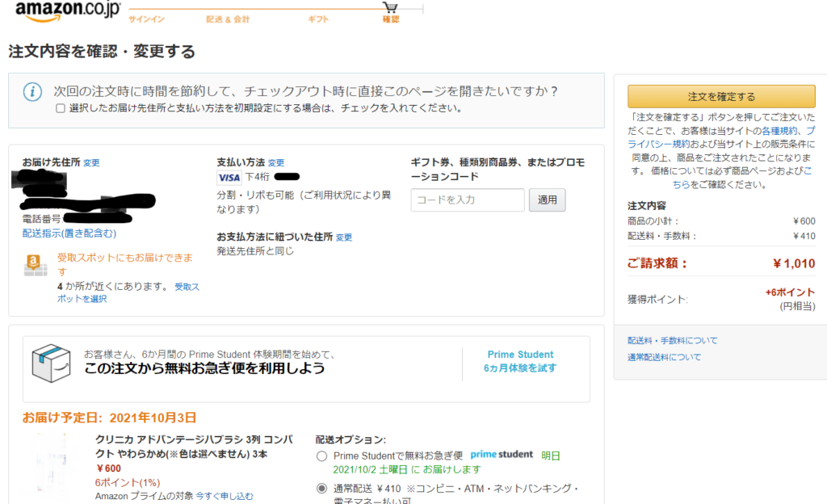The width and height of the screenshot is (827, 504).
Task: Open 配送料・手数料について link
Action: (673, 341)
